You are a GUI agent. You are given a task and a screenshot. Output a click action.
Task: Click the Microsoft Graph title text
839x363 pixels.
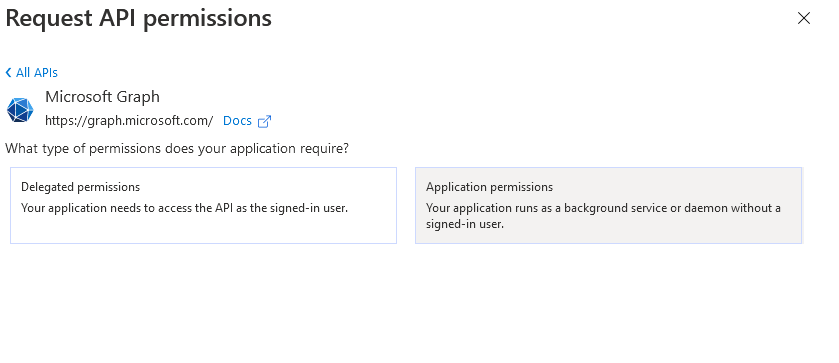click(102, 97)
